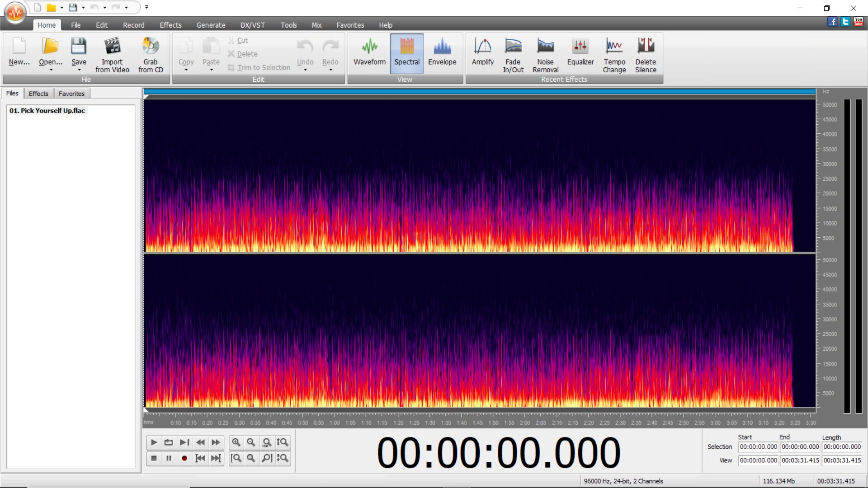Screen dimensions: 868x488
Task: Import audio from video
Action: click(112, 54)
